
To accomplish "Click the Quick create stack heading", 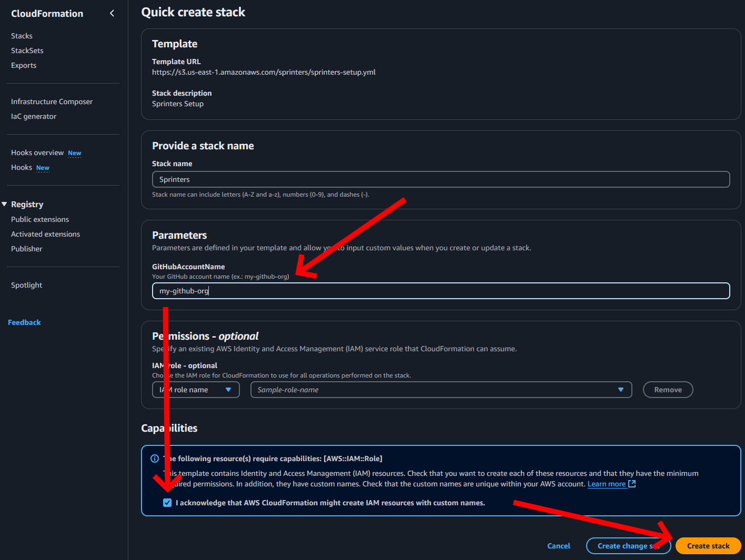I will 193,12.
